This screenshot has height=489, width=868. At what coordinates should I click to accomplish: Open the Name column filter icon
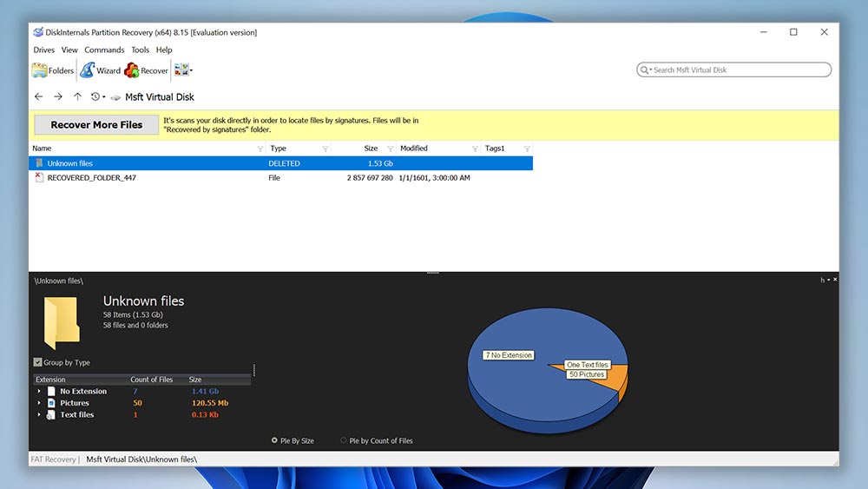point(260,149)
